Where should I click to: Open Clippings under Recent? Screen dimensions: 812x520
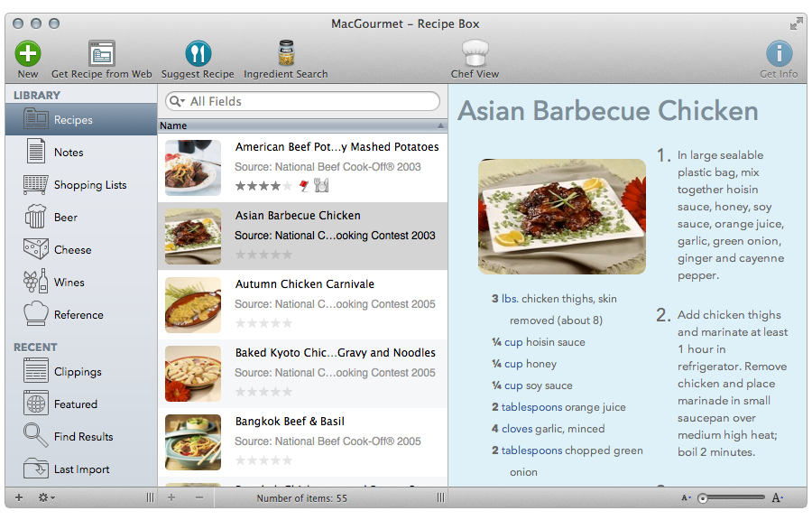pyautogui.click(x=81, y=372)
